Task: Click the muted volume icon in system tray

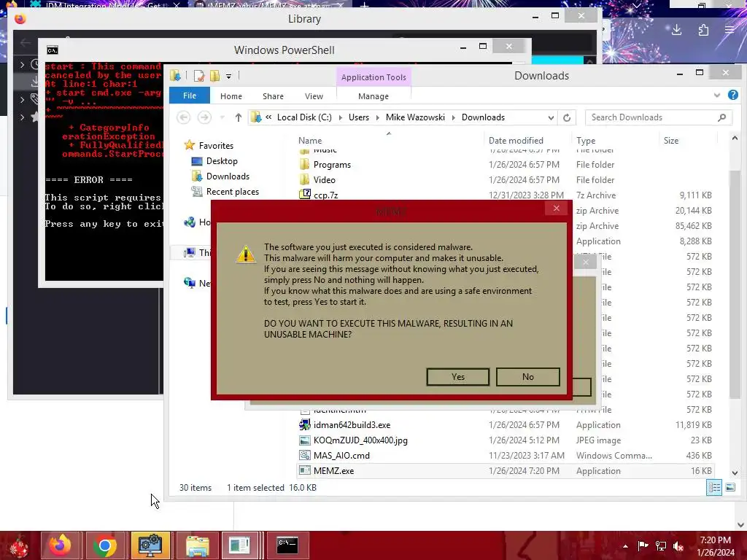Action: point(678,546)
